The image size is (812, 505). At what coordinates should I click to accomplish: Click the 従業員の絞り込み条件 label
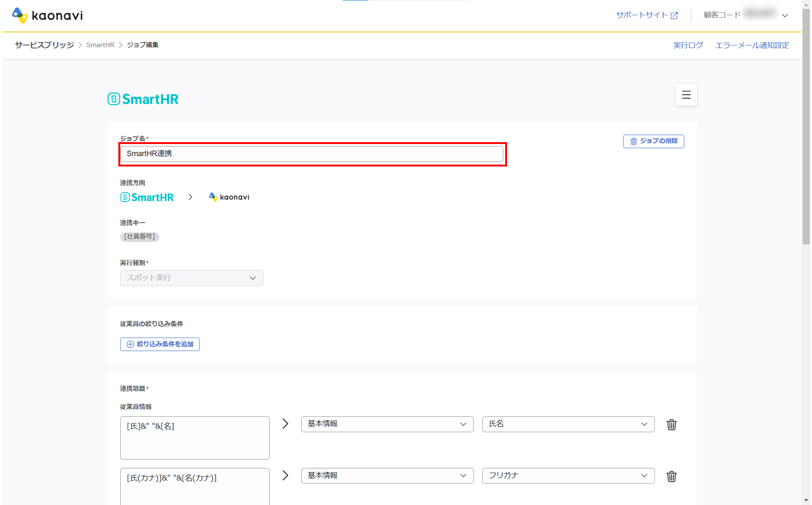coord(152,324)
